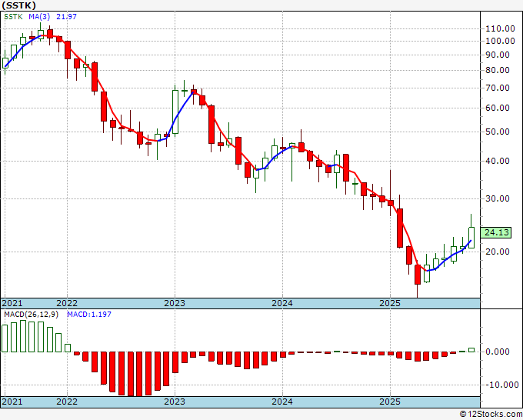
Task: Select the 24.13 current price tag
Action: [496, 232]
